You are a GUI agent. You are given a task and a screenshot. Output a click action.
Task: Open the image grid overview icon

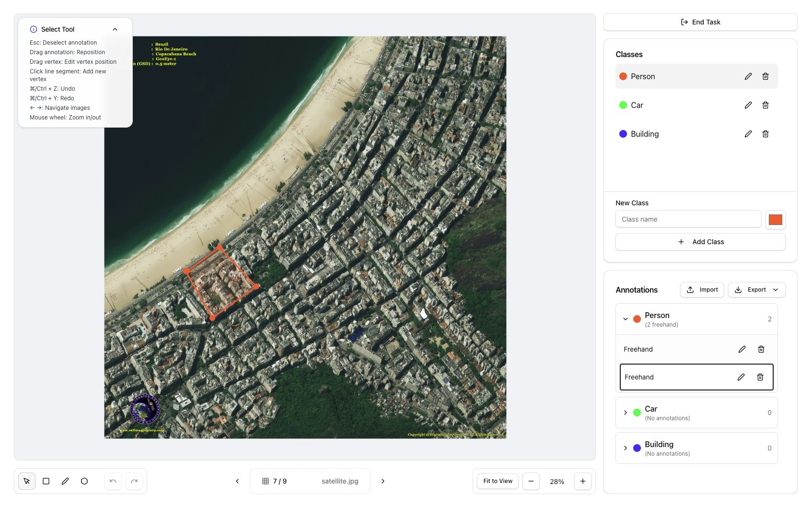click(266, 481)
